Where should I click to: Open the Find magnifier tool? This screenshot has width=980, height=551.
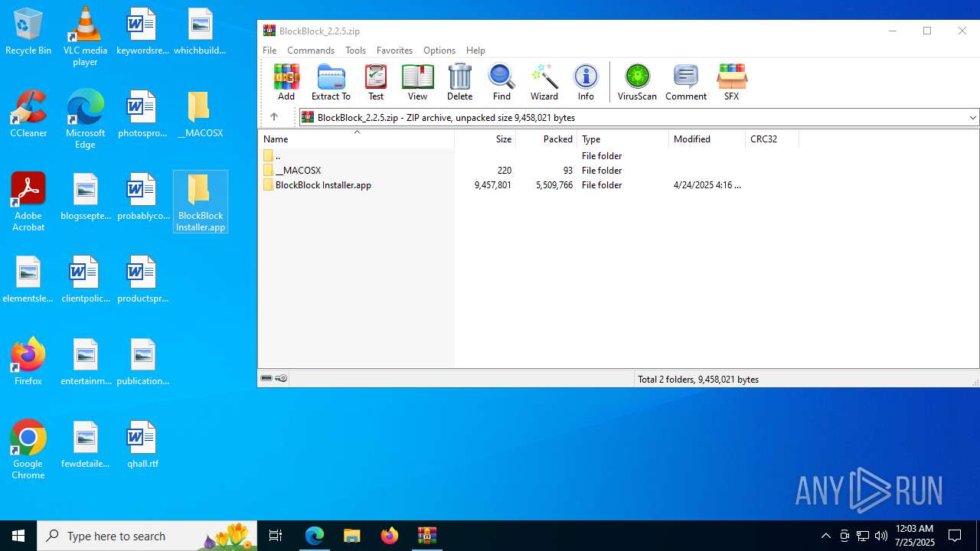point(501,82)
